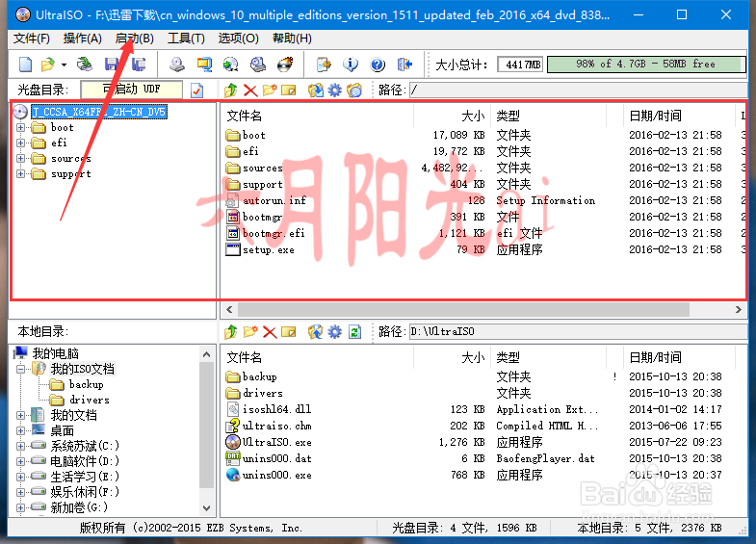Click the disc properties checkmark page icon

[196, 91]
